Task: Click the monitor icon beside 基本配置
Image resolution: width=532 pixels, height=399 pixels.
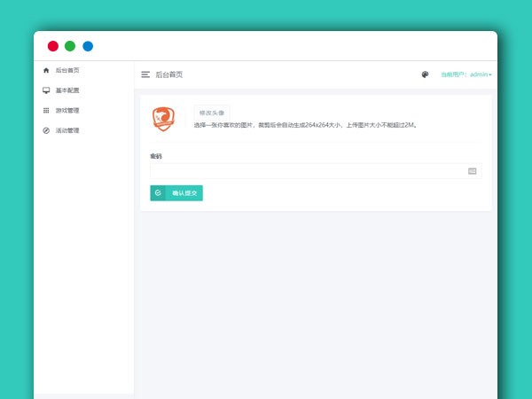Action: click(46, 90)
